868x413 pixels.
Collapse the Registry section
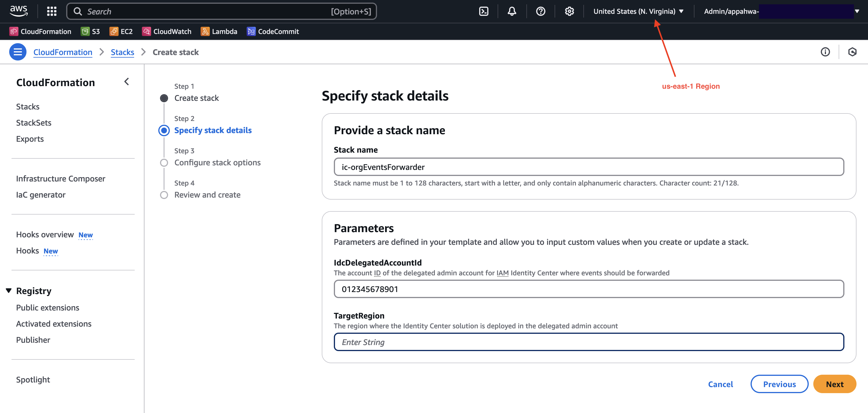(x=8, y=290)
